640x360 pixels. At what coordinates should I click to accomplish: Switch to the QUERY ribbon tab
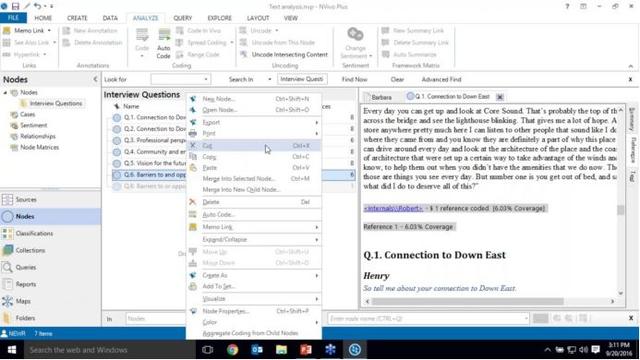[182, 18]
